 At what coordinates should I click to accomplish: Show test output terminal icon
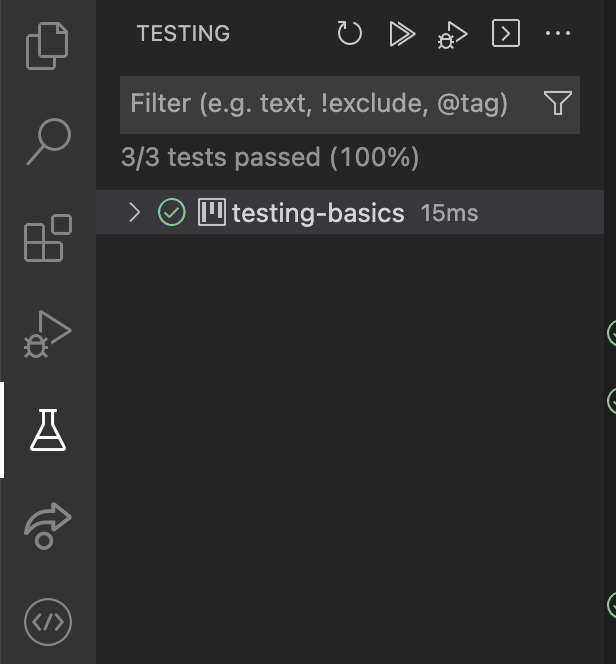506,34
